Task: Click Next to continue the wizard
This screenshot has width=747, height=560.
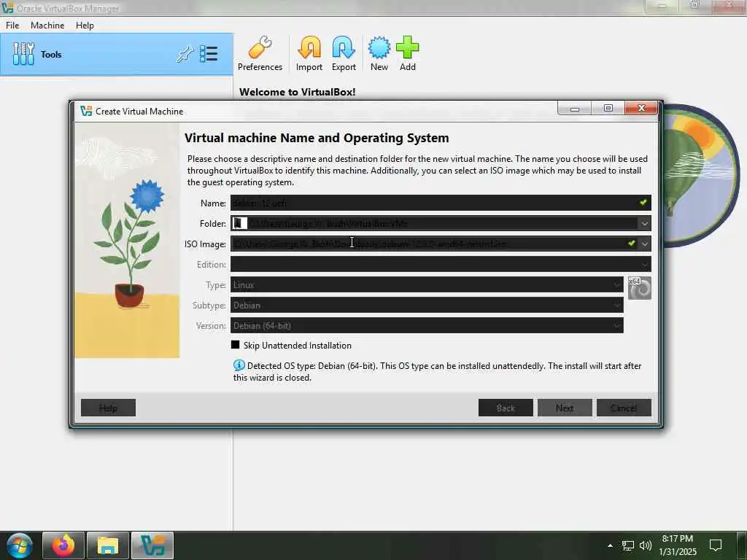Action: point(565,408)
